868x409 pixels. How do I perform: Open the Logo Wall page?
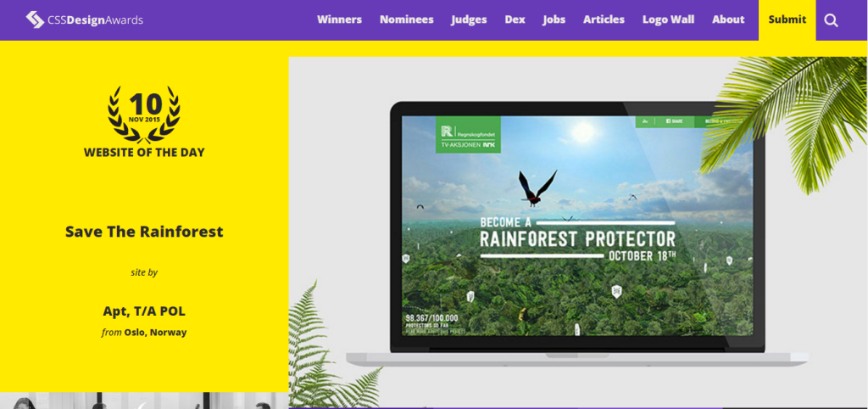(668, 20)
